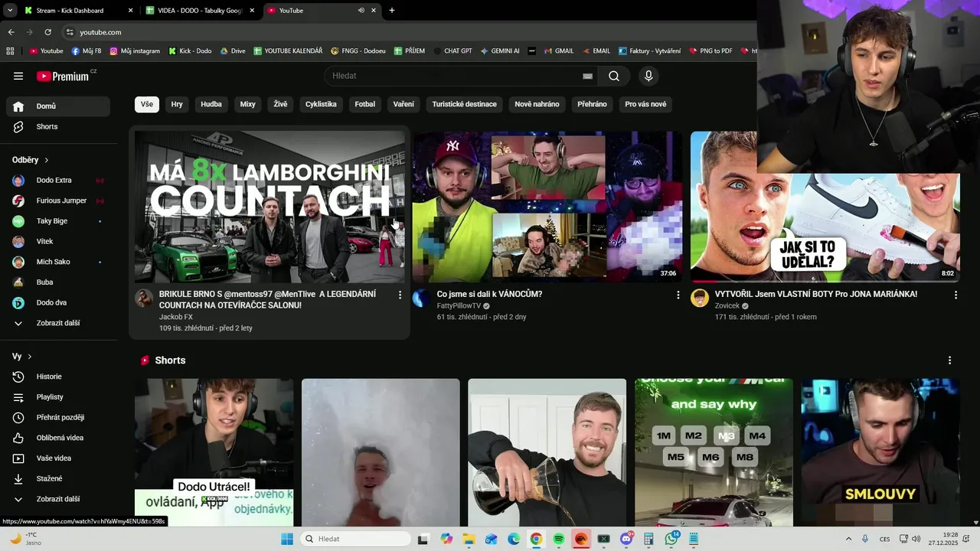Open Playlisty in sidebar
Image resolution: width=980 pixels, height=551 pixels.
tap(58, 397)
